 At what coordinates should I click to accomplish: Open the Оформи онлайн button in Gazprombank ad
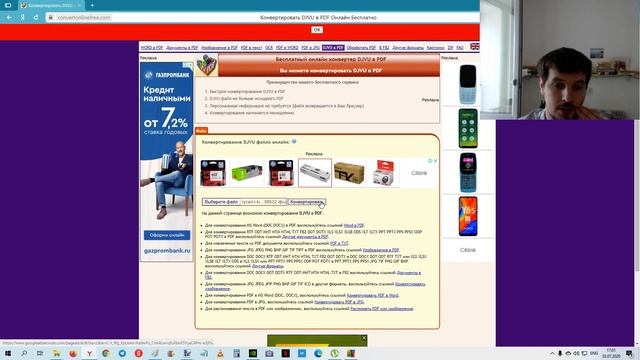167,235
